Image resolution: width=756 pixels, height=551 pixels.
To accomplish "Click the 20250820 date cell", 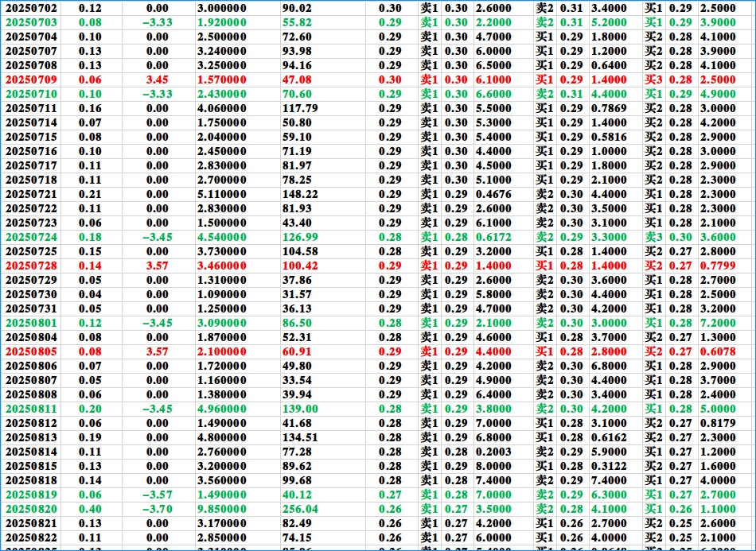I will pos(31,509).
